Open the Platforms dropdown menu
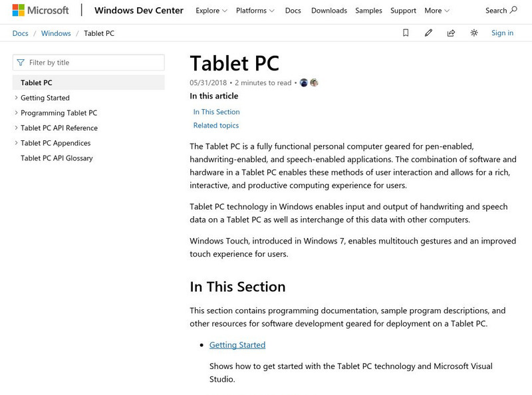 pyautogui.click(x=255, y=11)
